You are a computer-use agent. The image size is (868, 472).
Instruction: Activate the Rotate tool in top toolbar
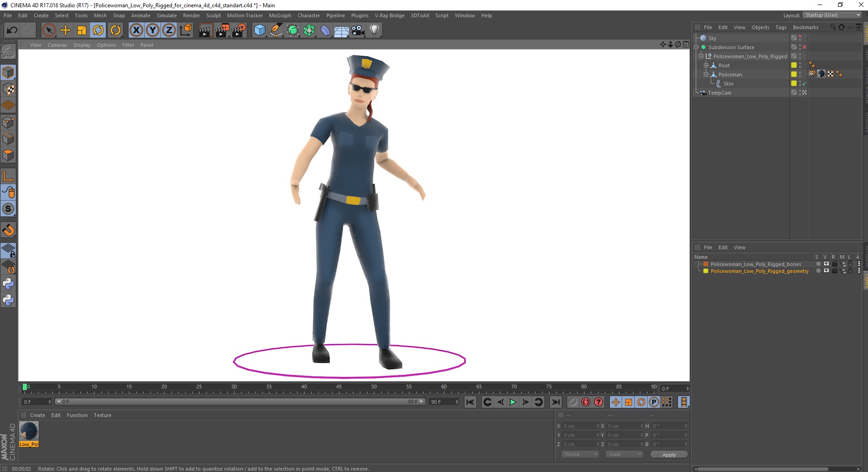98,30
